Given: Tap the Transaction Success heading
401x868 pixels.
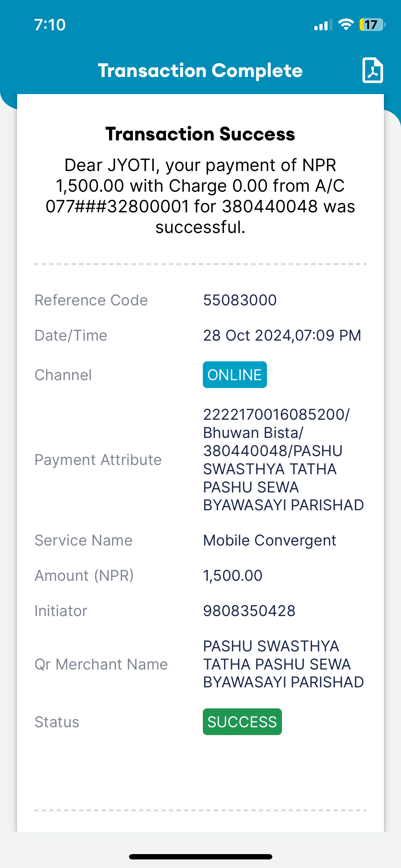Looking at the screenshot, I should click(200, 134).
